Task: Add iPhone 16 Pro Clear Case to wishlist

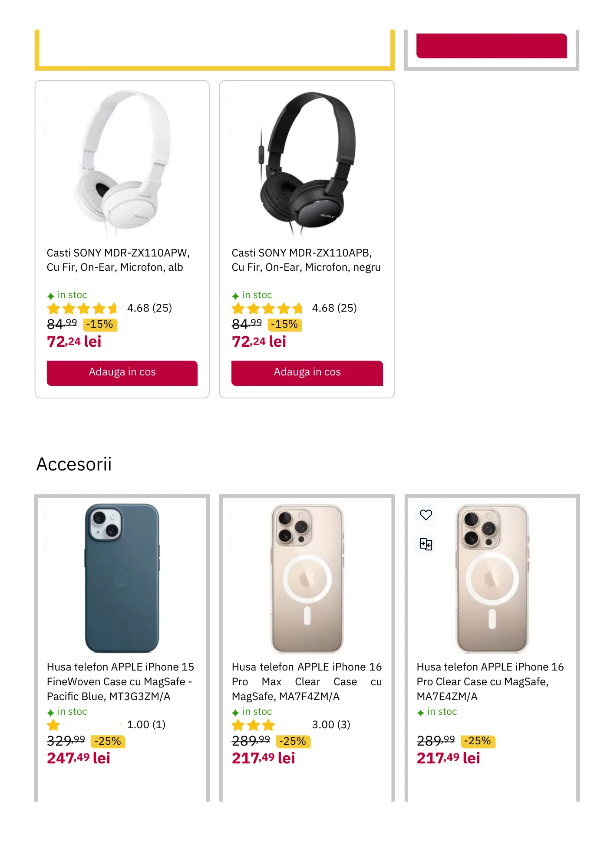Action: pos(426,515)
